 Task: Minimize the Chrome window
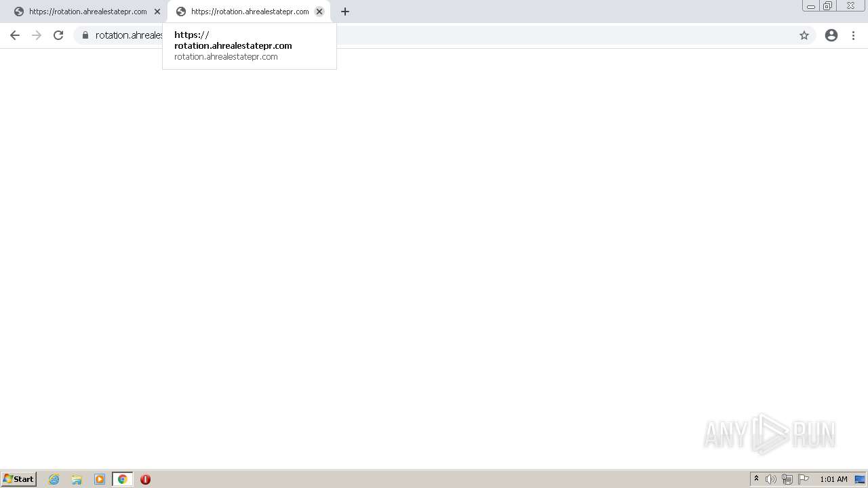[x=811, y=6]
